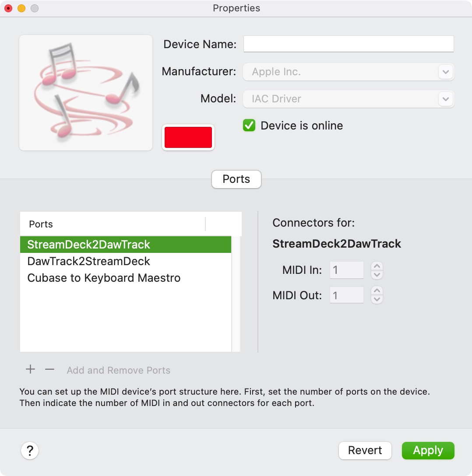
Task: Expand the Manufacturer dropdown
Action: click(446, 72)
